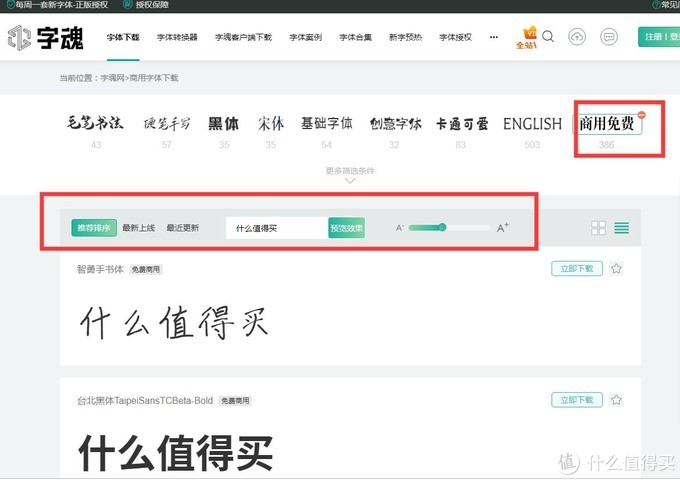The image size is (680, 480).
Task: Favorite 智勇手书体 with star icon
Action: (616, 269)
